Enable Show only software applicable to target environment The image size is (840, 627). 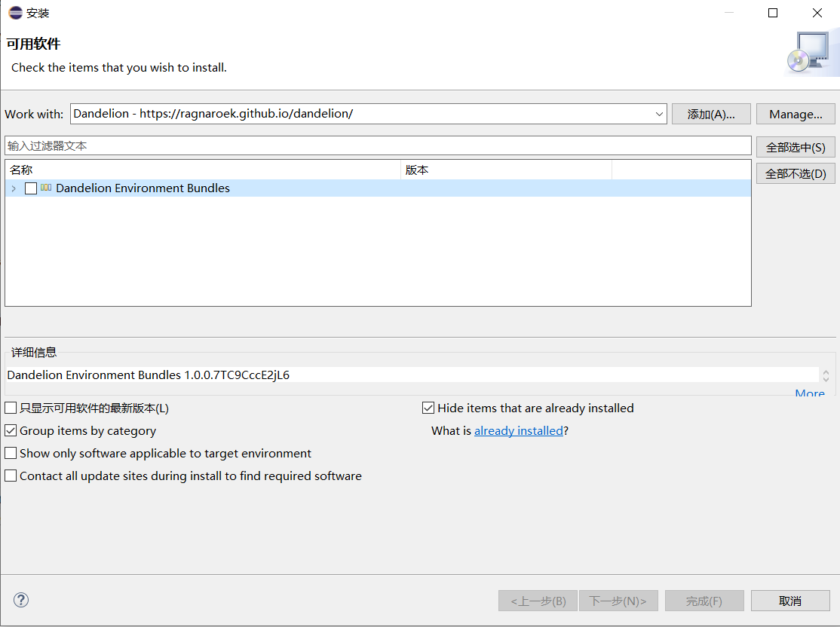(11, 454)
